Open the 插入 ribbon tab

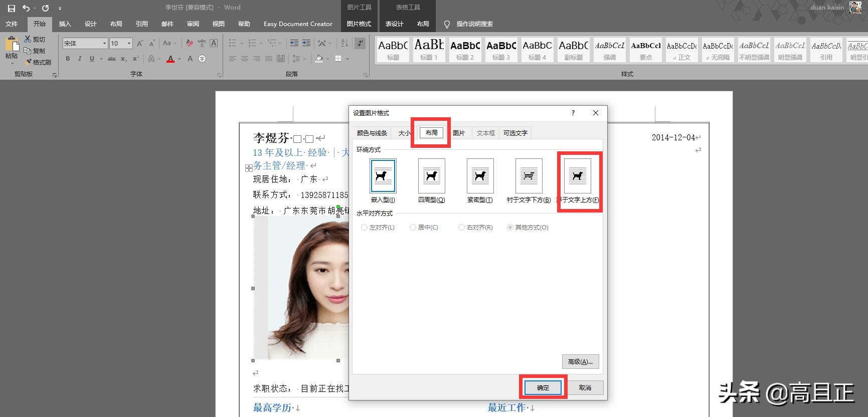[65, 24]
